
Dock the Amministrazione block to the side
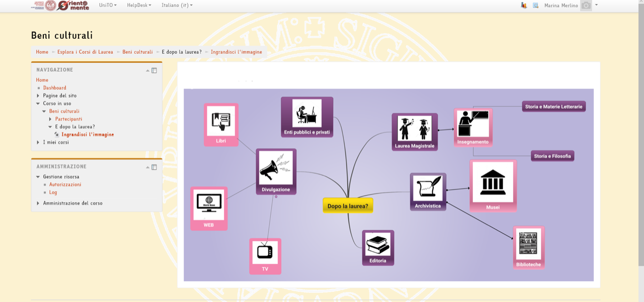tap(154, 167)
